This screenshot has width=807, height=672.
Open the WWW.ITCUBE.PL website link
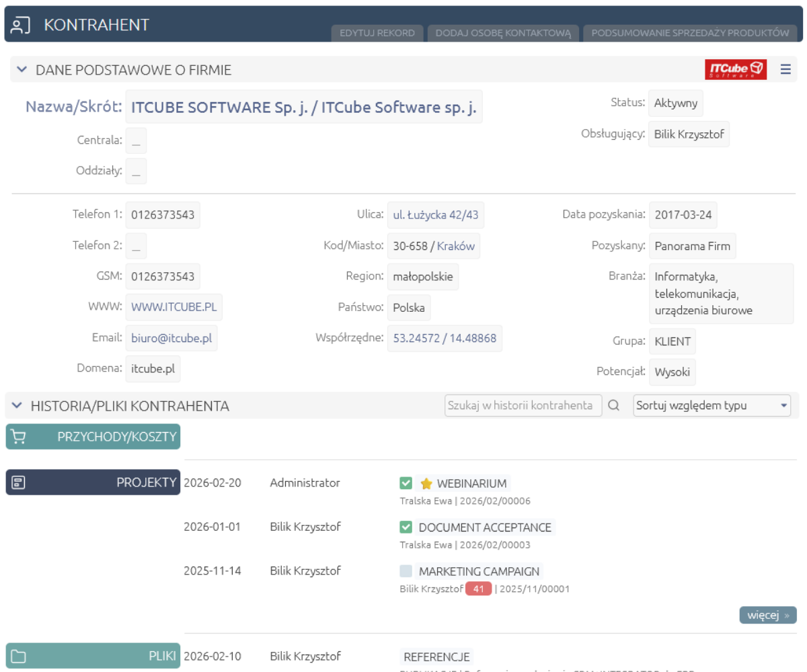coord(174,307)
